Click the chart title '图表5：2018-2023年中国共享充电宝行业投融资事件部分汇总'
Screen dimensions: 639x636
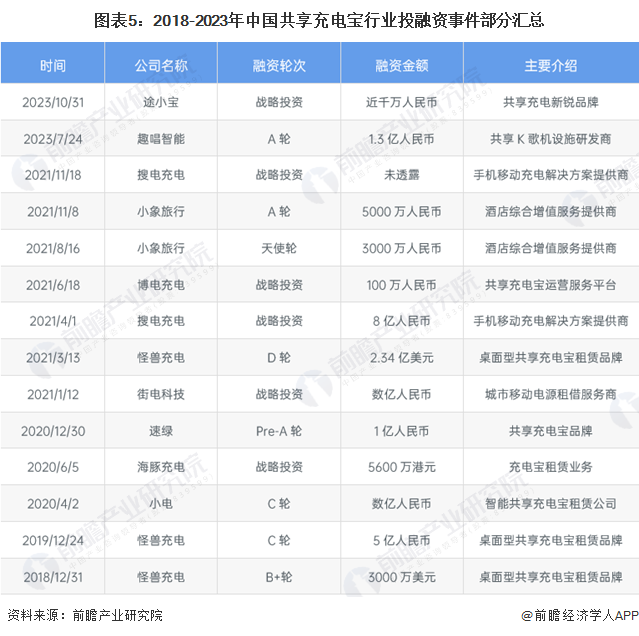pos(319,20)
